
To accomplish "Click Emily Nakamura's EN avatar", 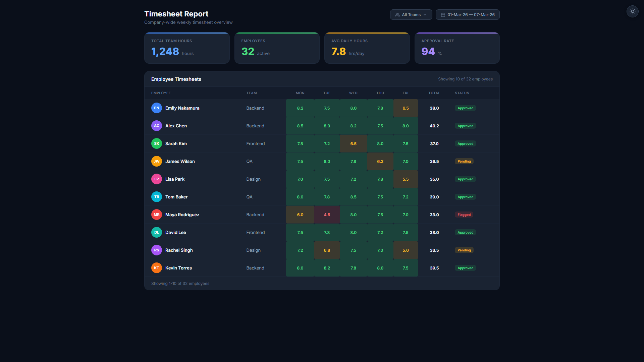I will [x=157, y=108].
